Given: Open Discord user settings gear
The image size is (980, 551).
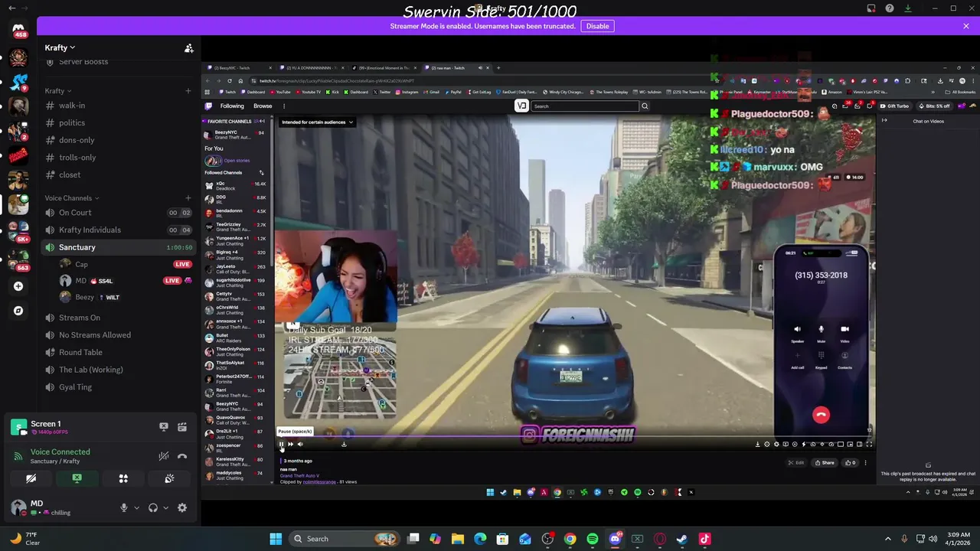Looking at the screenshot, I should point(182,507).
